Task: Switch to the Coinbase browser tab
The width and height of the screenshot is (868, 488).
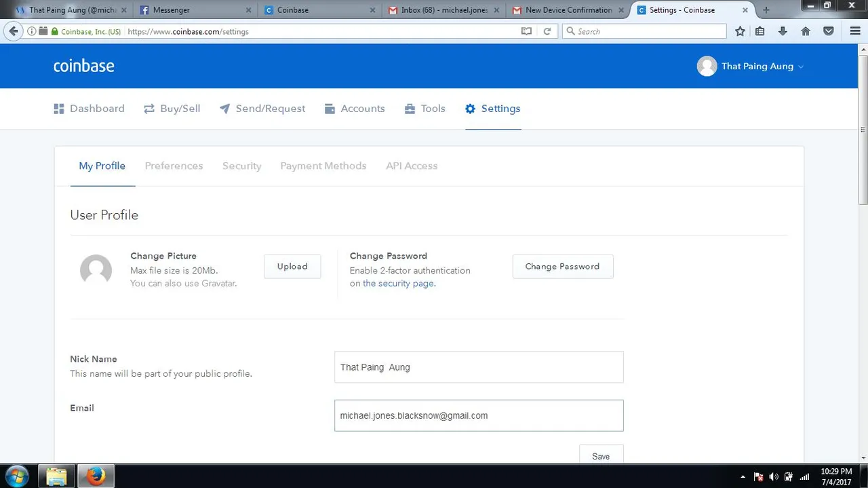Action: click(319, 10)
